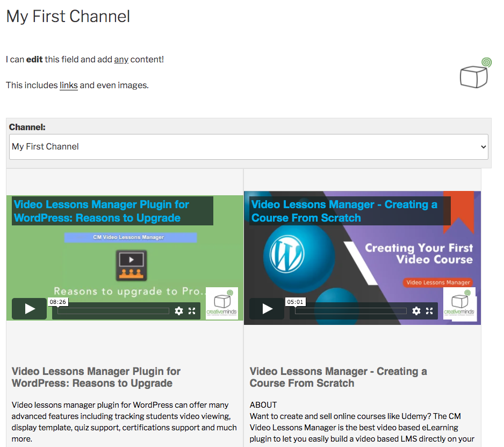
Task: Click the 'Channel:' label
Action: (x=27, y=127)
